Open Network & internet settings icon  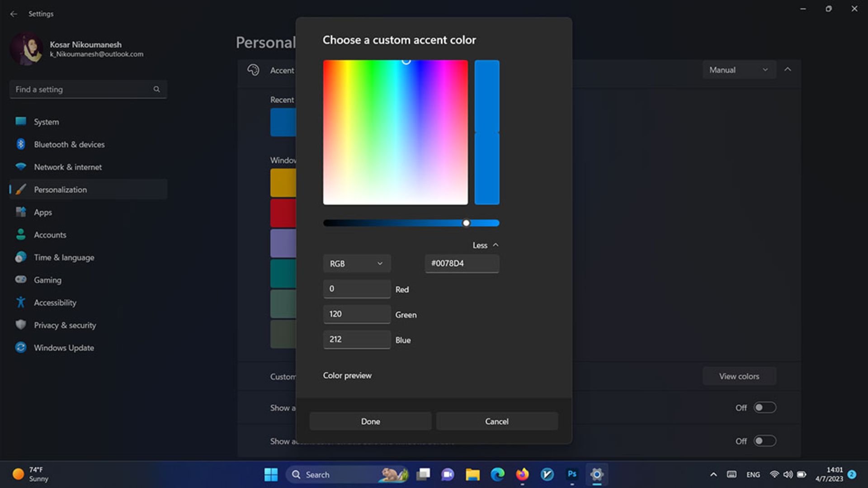(21, 166)
